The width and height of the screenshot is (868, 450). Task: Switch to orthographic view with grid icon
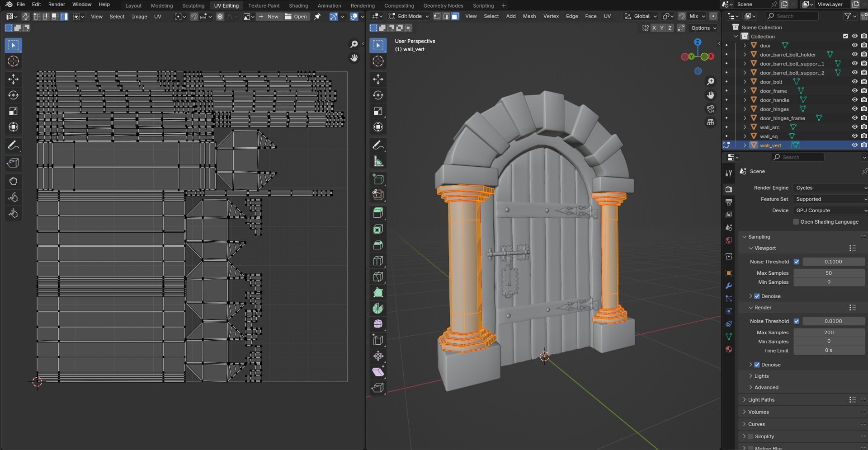(x=711, y=122)
